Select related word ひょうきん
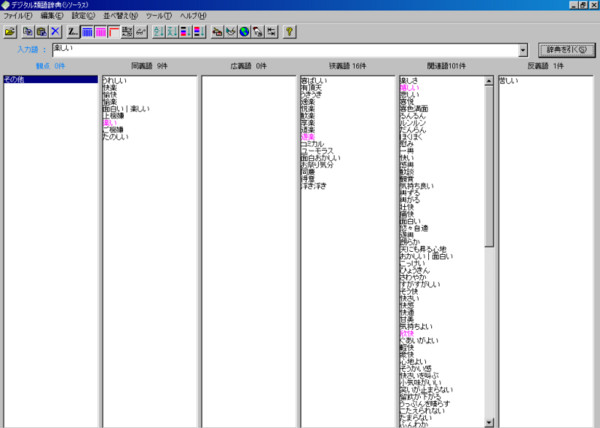Viewport: 600px width, 428px height. [x=415, y=270]
